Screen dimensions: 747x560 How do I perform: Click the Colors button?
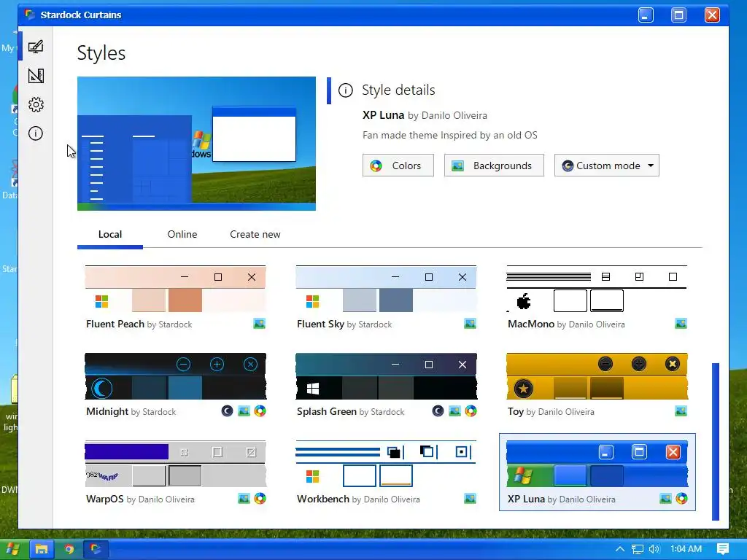tap(398, 166)
